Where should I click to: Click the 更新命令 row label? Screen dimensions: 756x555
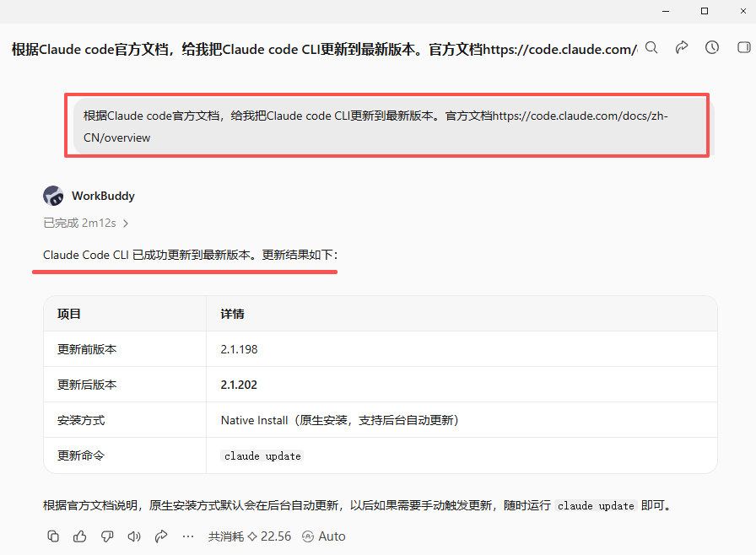coord(81,455)
